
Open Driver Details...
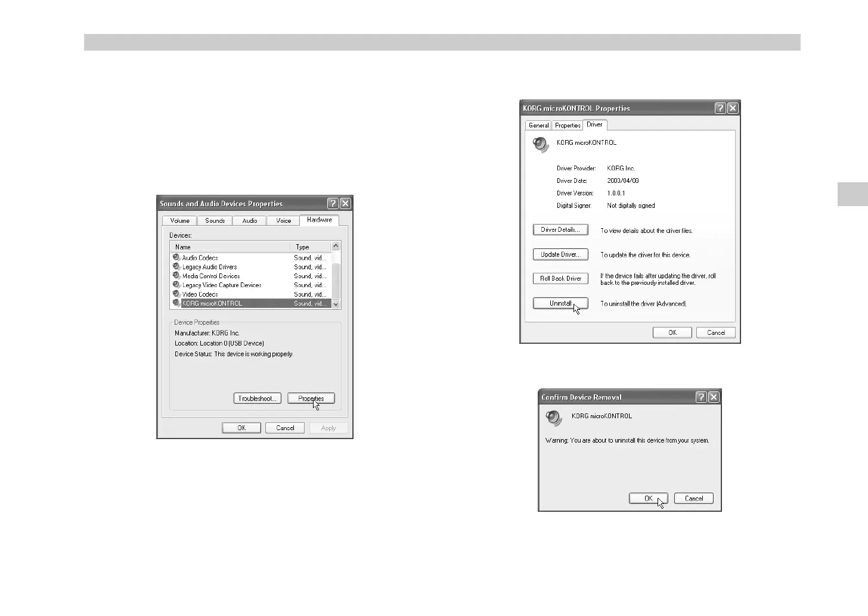[560, 230]
